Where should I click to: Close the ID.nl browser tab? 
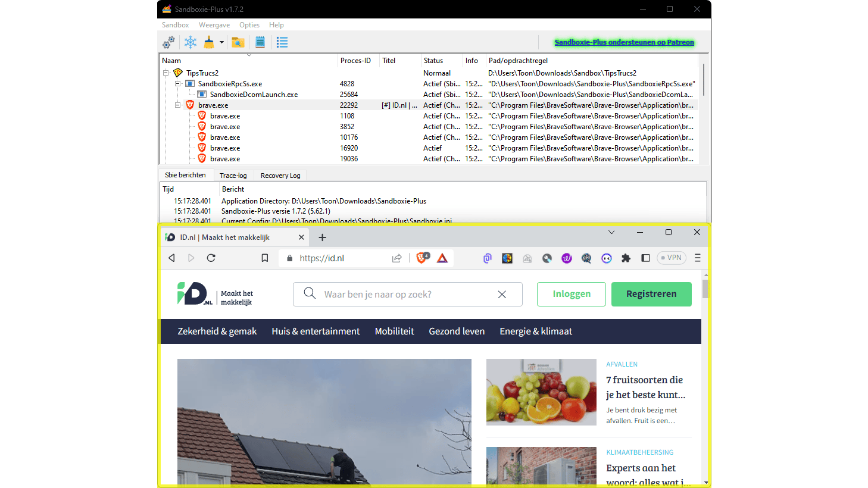[x=301, y=237]
